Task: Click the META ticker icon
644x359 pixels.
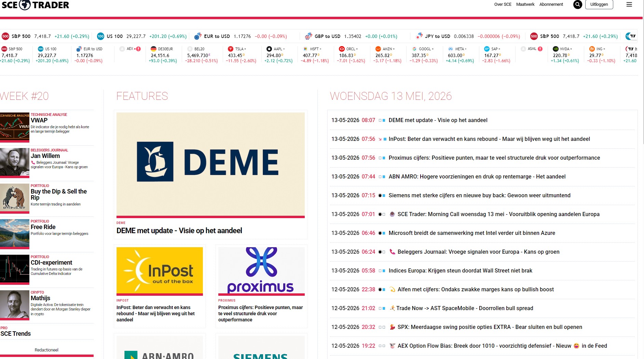Action: [x=451, y=49]
